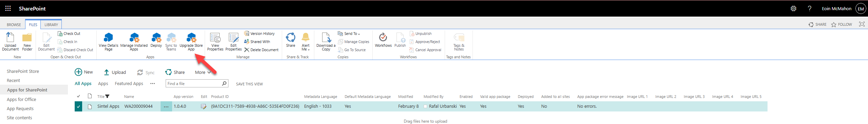This screenshot has height=124, width=868.
Task: Open the Sintel Apps title link
Action: point(108,106)
